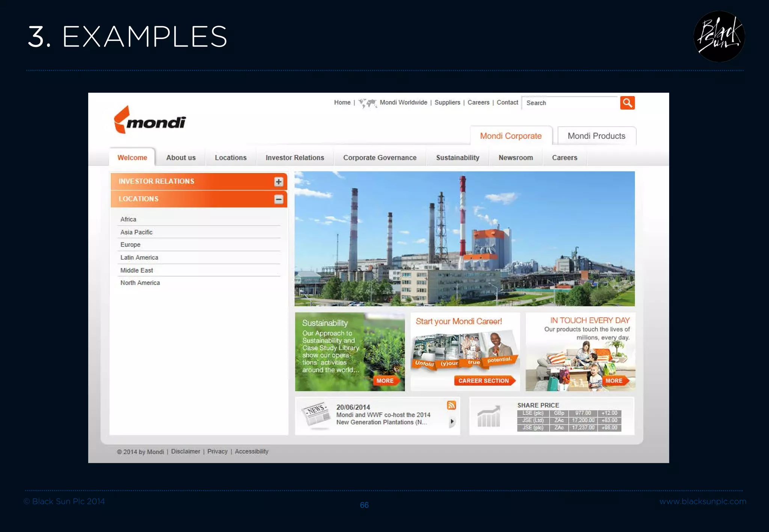Select the Mondi Corporate tab
Screen dimensions: 769x532
(511, 136)
